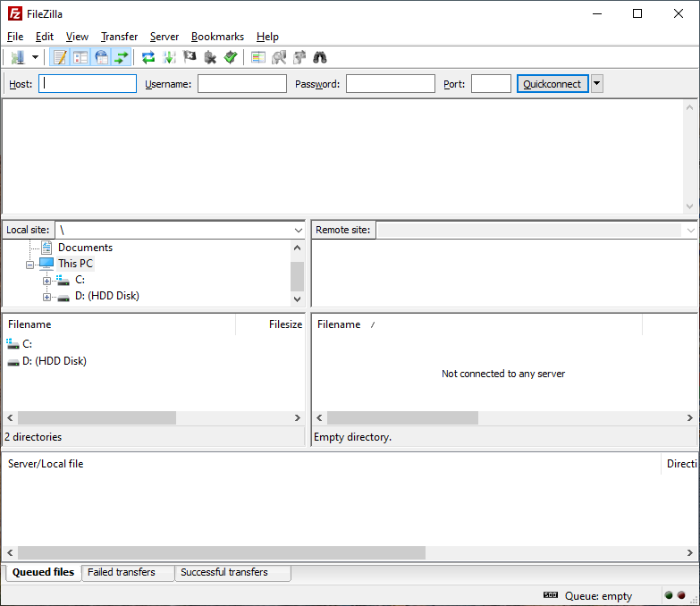Open directory listing filters dialog

click(x=258, y=57)
